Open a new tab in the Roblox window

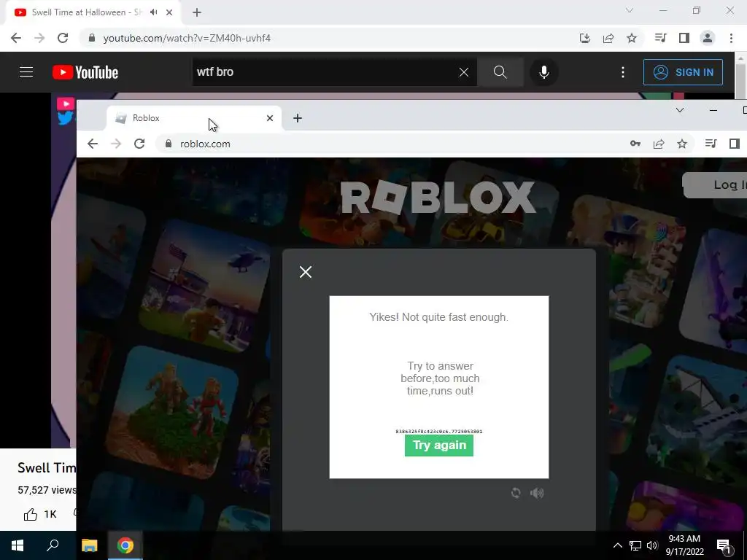click(298, 118)
